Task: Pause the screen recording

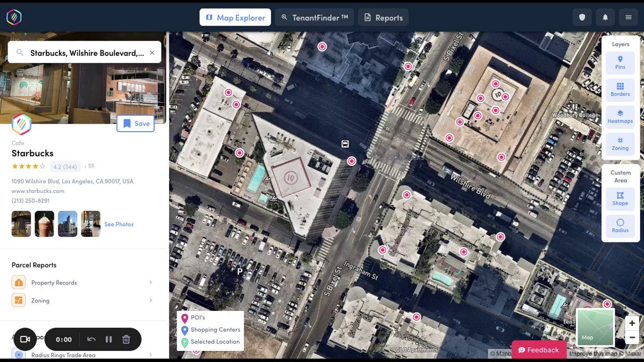Action: 109,339
